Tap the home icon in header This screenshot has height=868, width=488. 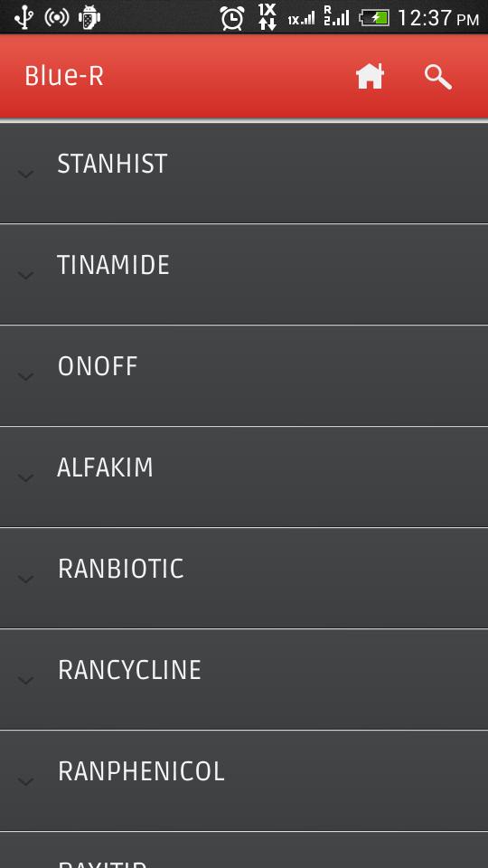(370, 76)
